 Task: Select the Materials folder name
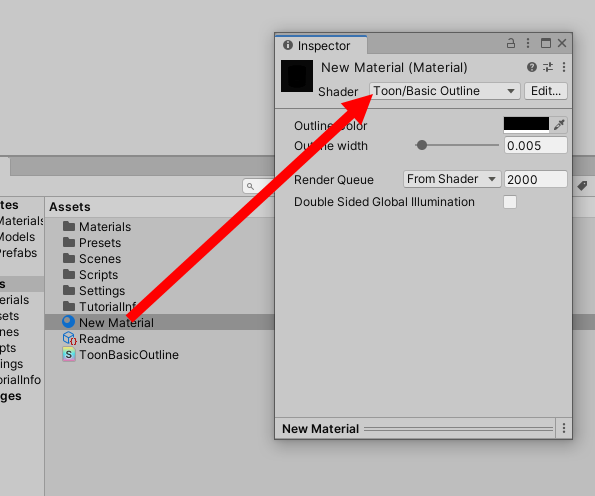tap(105, 227)
